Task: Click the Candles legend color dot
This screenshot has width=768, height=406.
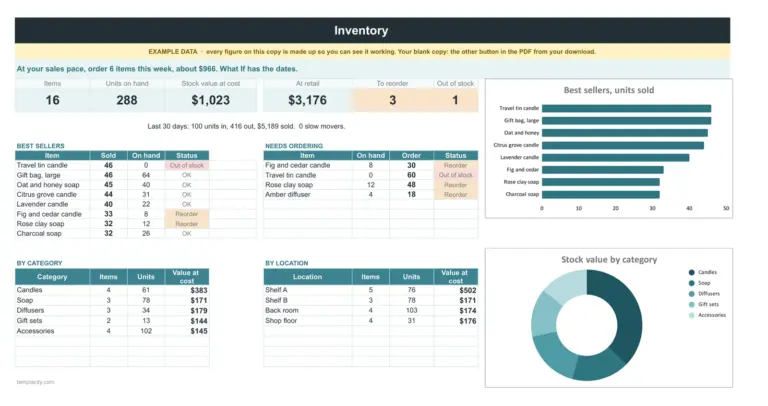Action: click(691, 272)
